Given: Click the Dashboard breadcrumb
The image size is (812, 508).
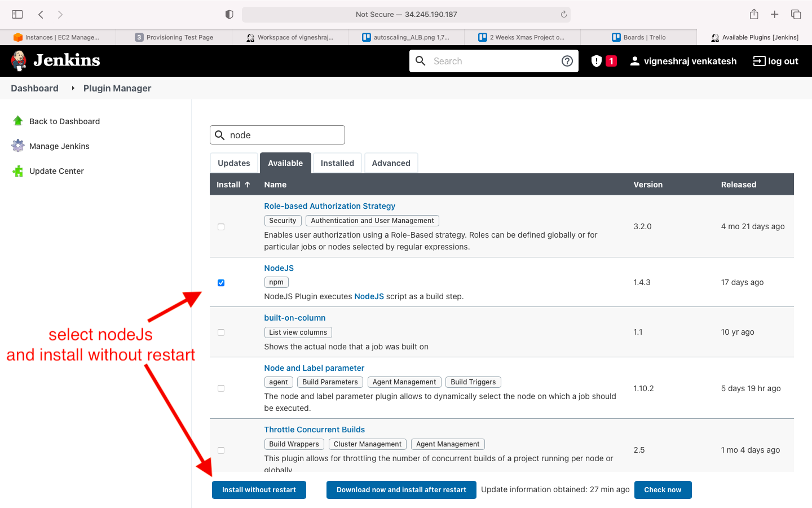Looking at the screenshot, I should 34,88.
